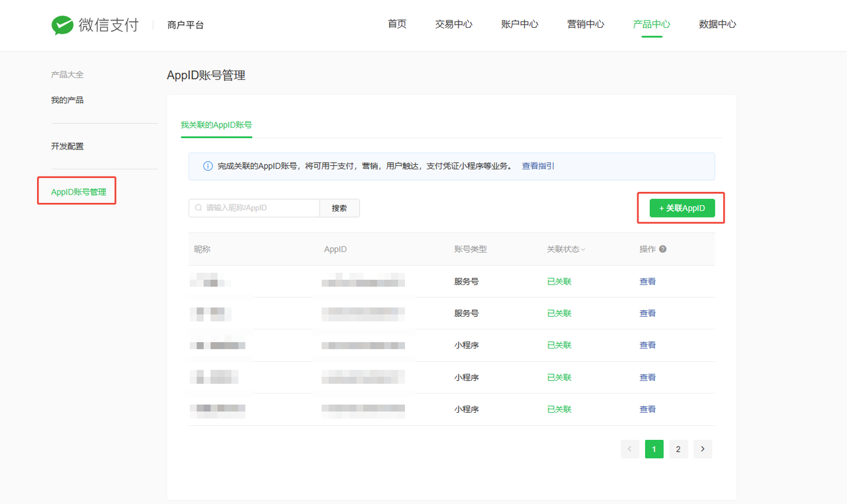
Task: Click 查看 in the first 服务号 row
Action: point(647,282)
